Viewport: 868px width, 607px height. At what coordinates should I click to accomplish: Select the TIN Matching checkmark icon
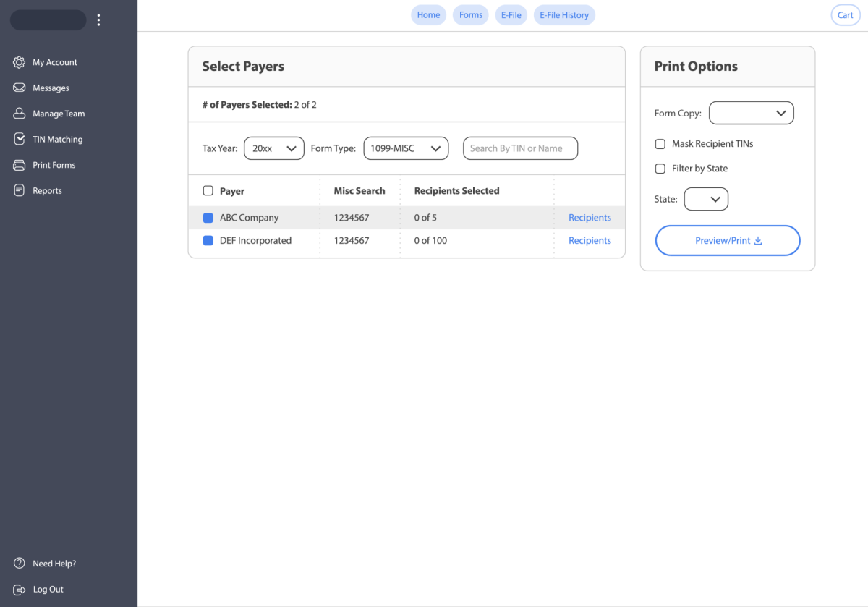20,140
